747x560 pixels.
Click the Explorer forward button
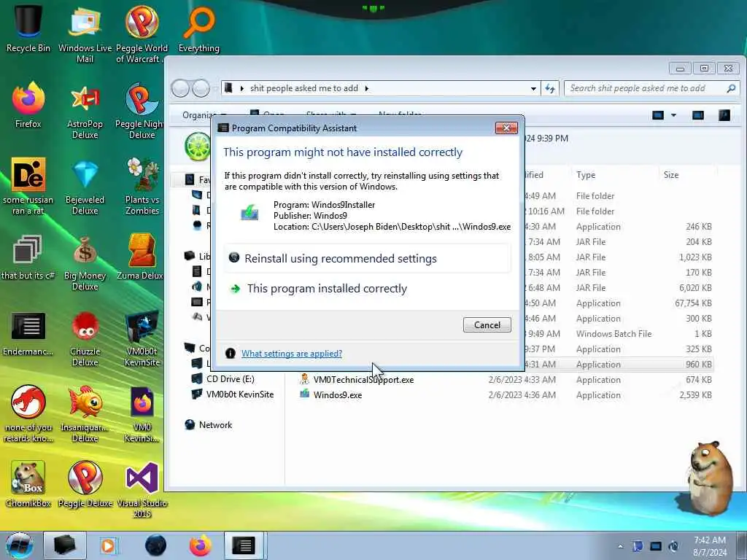[201, 88]
